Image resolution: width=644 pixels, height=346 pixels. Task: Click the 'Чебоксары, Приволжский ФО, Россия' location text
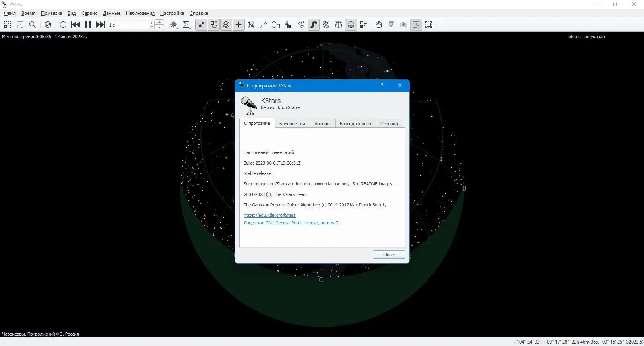click(x=41, y=334)
